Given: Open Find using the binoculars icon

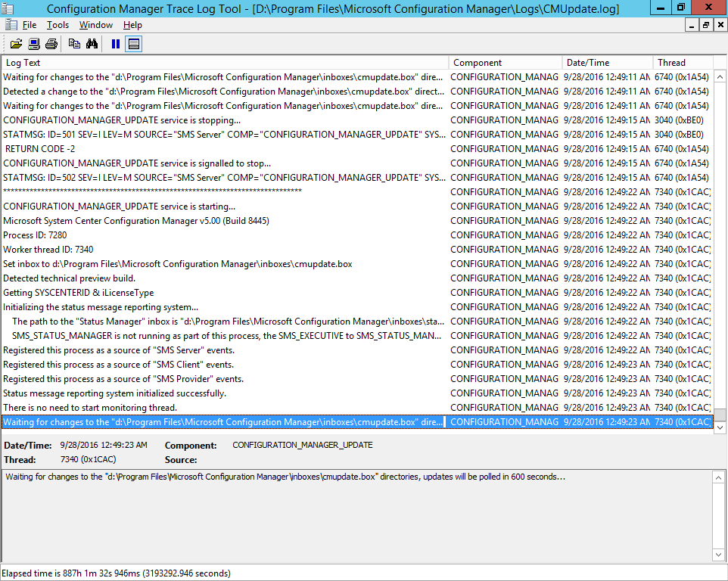Looking at the screenshot, I should tap(92, 44).
